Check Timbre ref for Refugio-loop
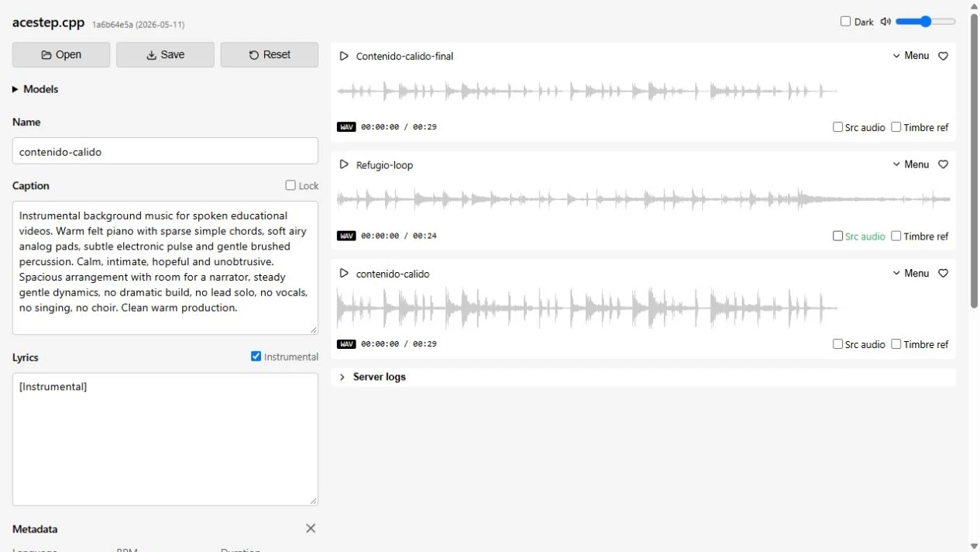This screenshot has width=980, height=552. tap(896, 236)
